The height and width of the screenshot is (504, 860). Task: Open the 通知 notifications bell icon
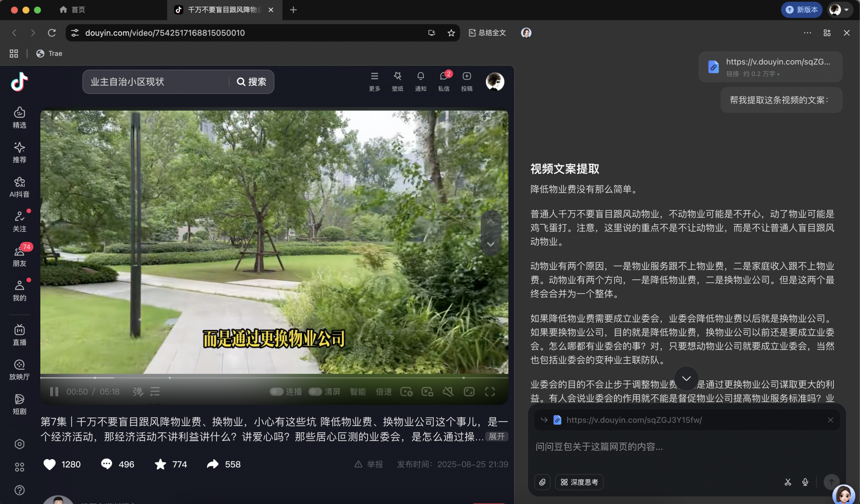point(421,81)
